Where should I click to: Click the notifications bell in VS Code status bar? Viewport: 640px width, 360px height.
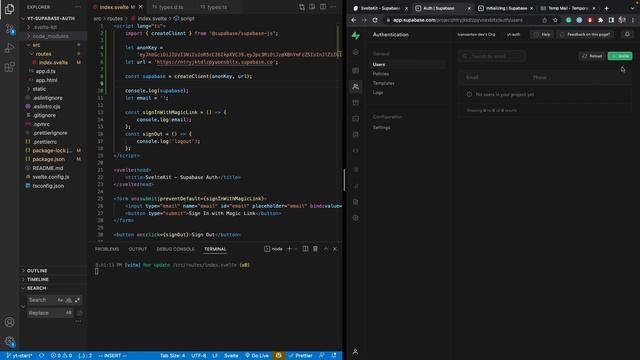[x=334, y=356]
